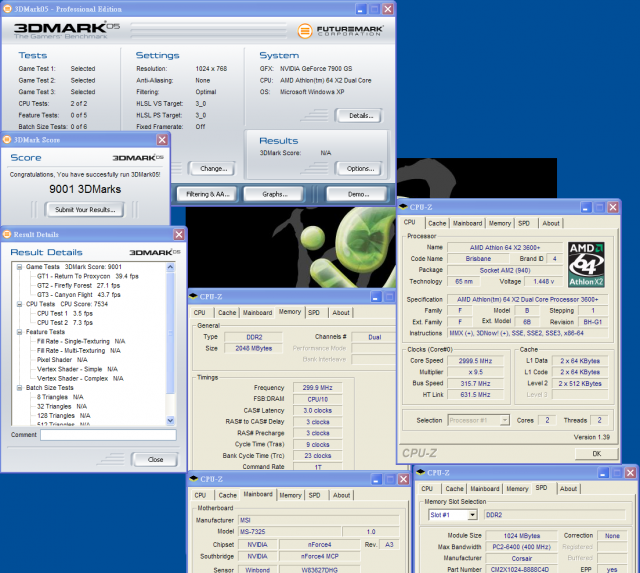The image size is (640, 573).
Task: Click the CAS# Latency 3.0 clocks value
Action: coord(317,411)
